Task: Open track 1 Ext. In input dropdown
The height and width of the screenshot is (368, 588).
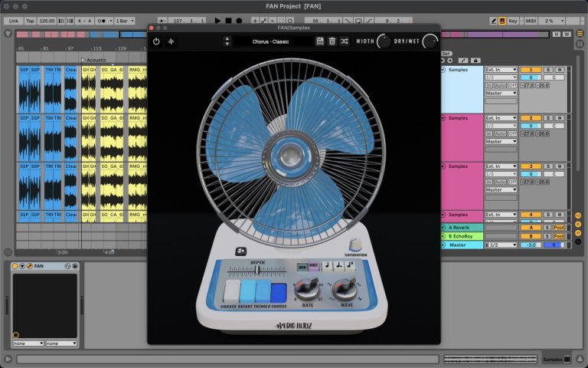Action: 501,70
